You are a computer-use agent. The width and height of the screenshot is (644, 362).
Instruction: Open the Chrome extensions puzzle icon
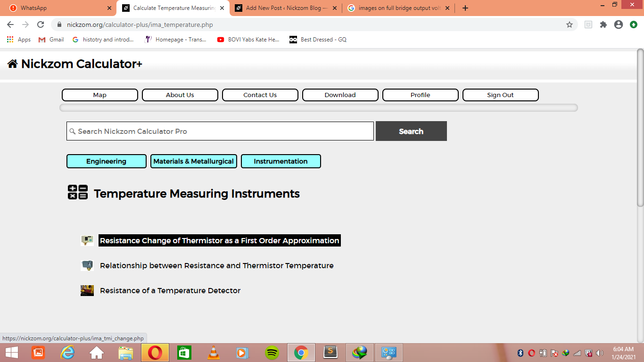[603, 25]
